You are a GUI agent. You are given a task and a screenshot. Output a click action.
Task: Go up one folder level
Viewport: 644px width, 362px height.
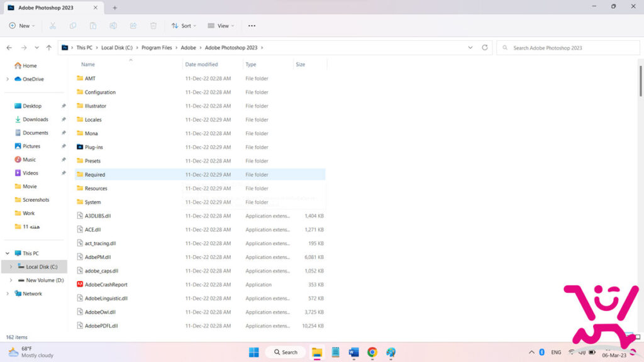pos(49,48)
